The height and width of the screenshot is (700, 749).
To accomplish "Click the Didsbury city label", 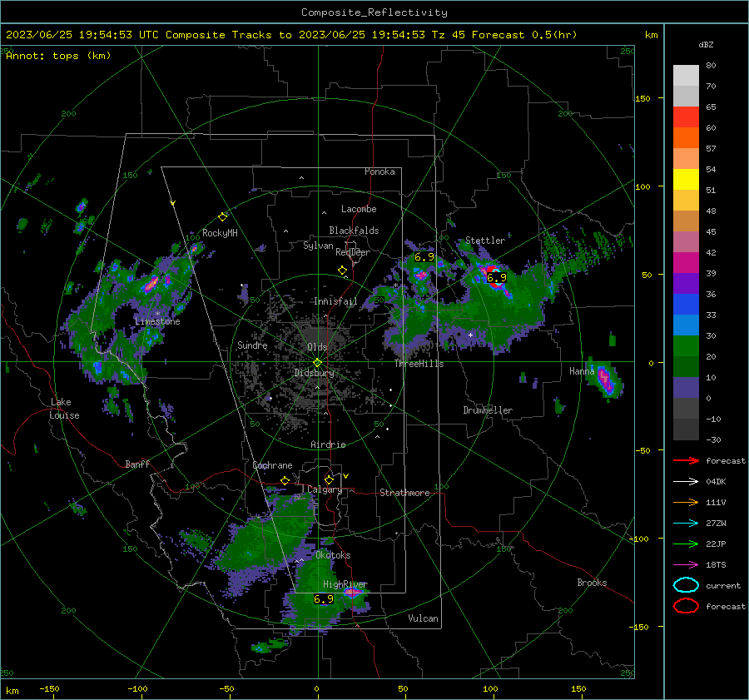I will coord(314,373).
